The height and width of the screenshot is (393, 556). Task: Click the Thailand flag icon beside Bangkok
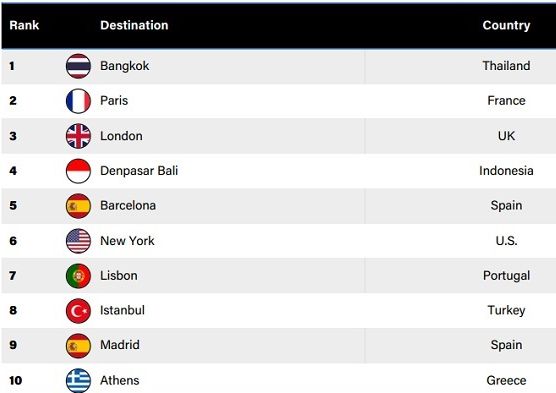[x=78, y=66]
